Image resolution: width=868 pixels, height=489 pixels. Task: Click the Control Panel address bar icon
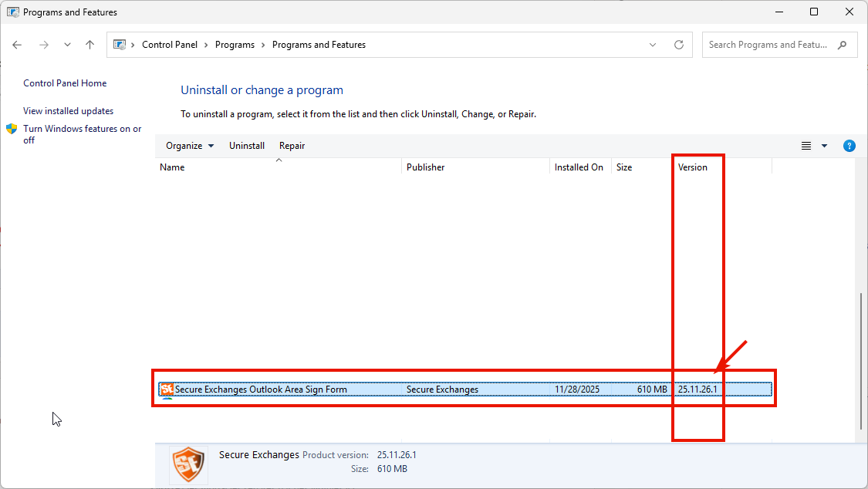120,45
